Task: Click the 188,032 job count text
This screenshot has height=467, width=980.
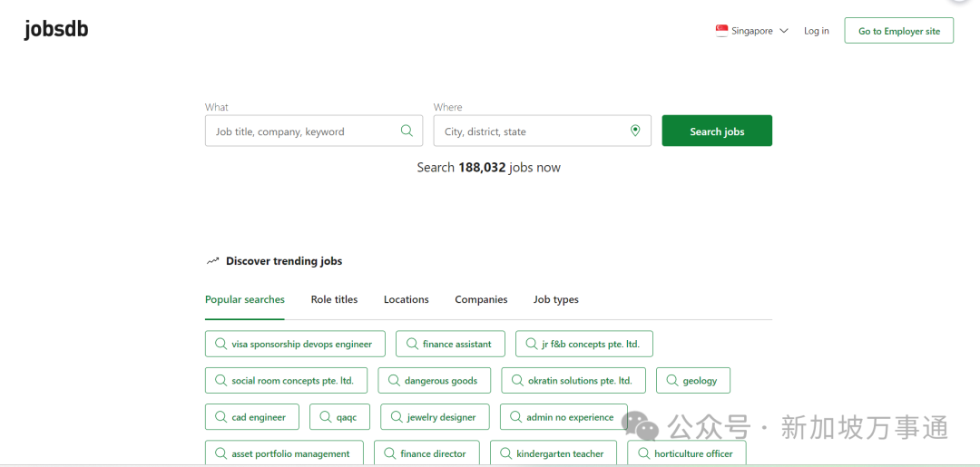Action: (x=482, y=168)
